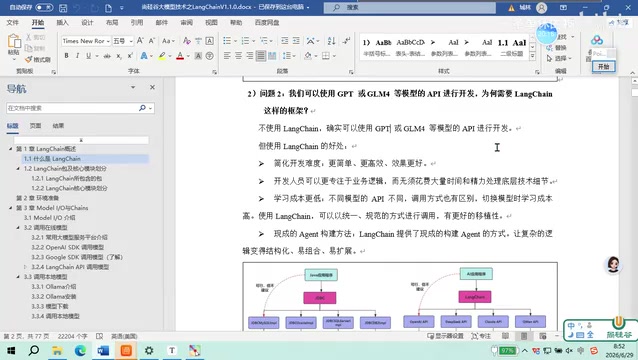
Task: Toggle Justify paragraph alignment
Action: [261, 56]
